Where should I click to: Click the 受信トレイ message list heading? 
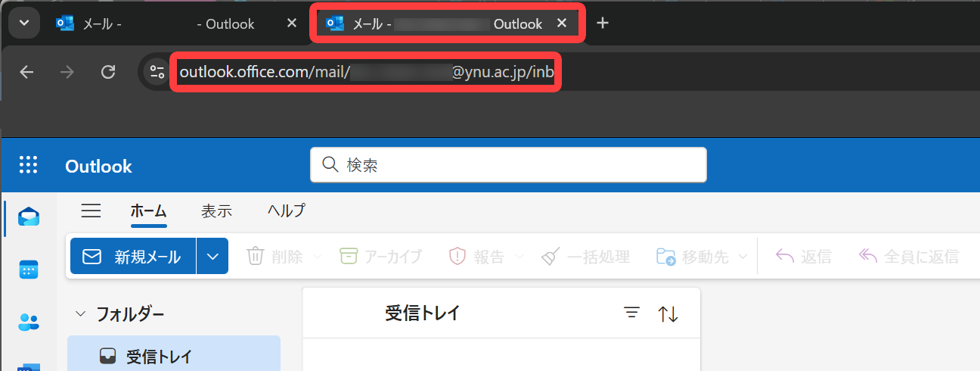tap(422, 313)
